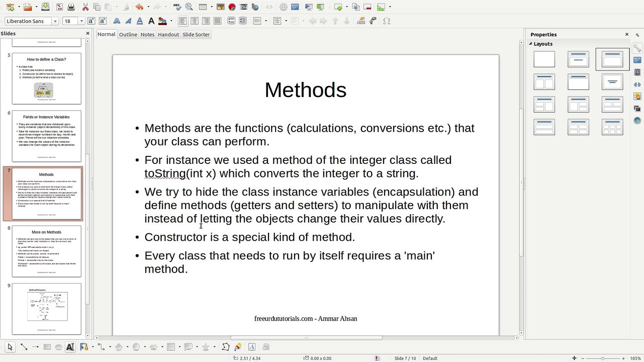Toggle the Edit Points tool
This screenshot has height=362, width=644.
[226, 347]
